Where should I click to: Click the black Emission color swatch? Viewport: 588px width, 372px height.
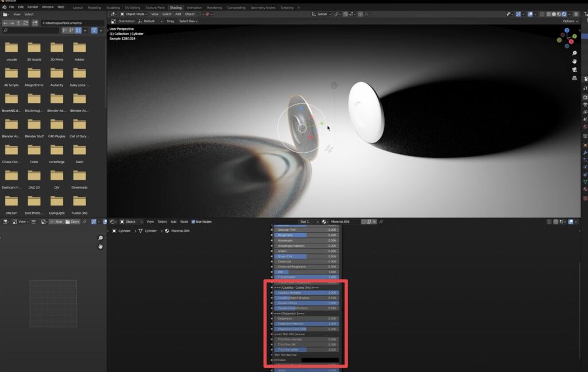(x=320, y=360)
